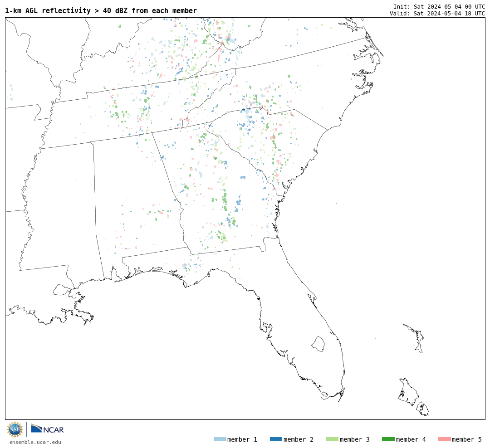Viewport: 490px width, 448px height.
Task: Click the member 4 dark green swatch
Action: pyautogui.click(x=388, y=439)
